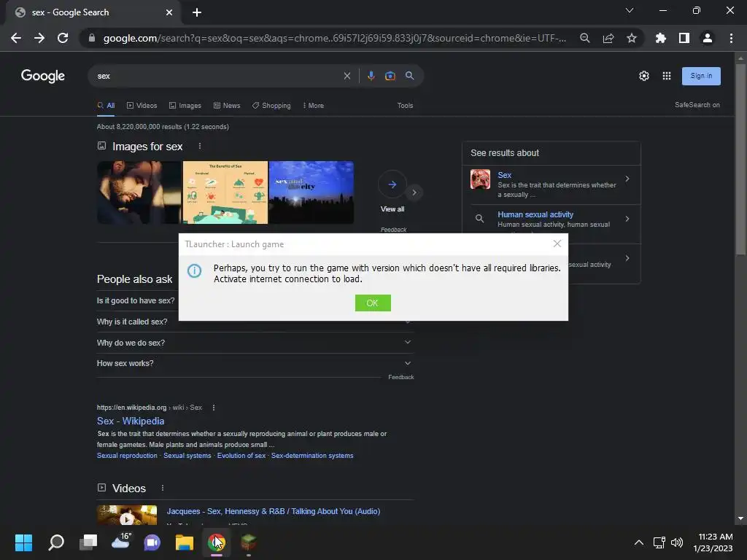Open the Windows Start menu
The image size is (747, 560).
(23, 542)
